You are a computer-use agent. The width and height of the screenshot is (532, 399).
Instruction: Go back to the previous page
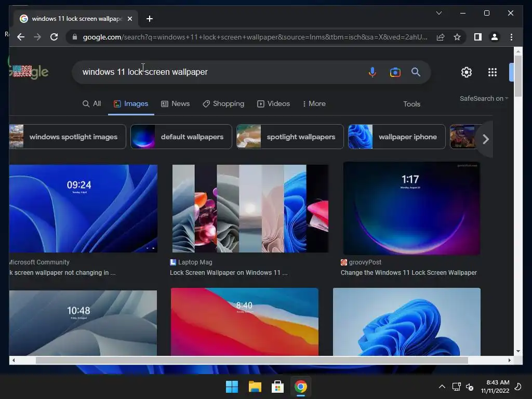(x=21, y=37)
